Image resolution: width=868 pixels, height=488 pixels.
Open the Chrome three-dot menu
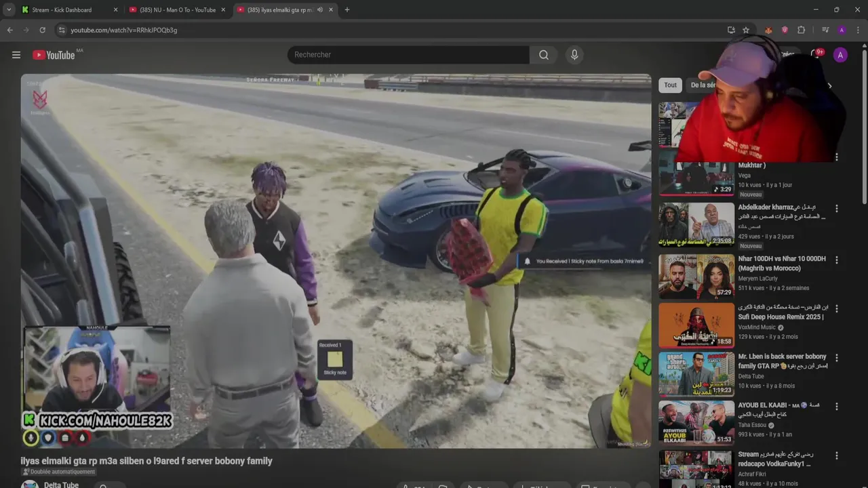tap(858, 30)
